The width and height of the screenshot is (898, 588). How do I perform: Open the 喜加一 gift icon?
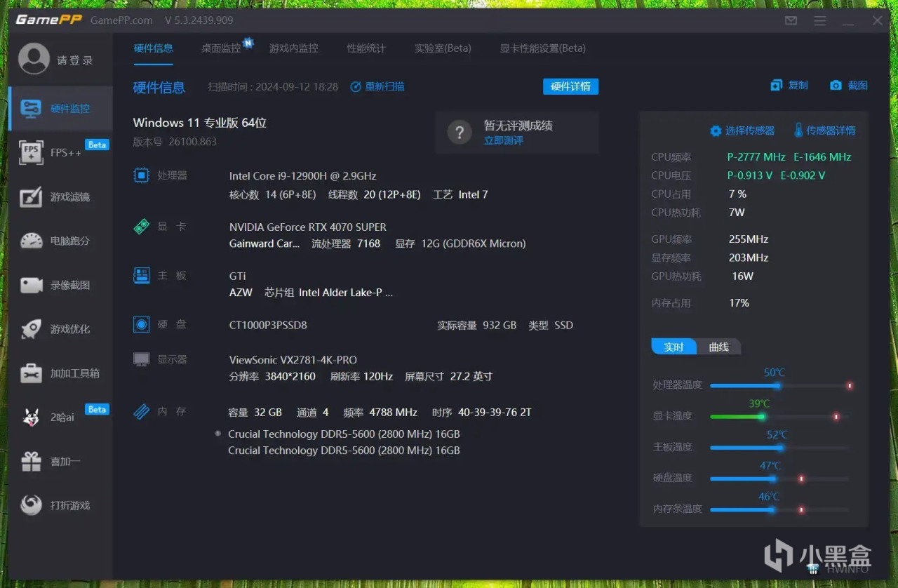pyautogui.click(x=32, y=461)
